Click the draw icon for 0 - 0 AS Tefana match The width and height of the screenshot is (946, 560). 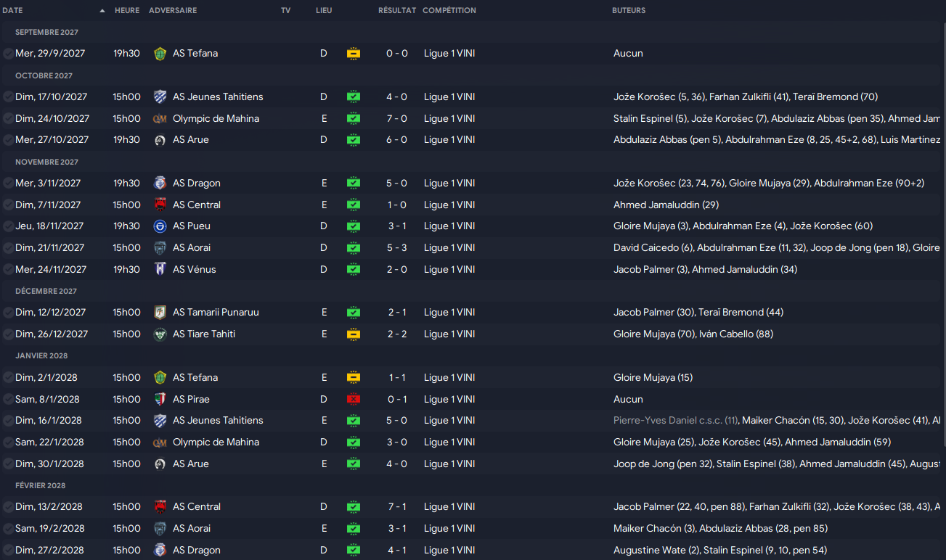[x=354, y=54]
